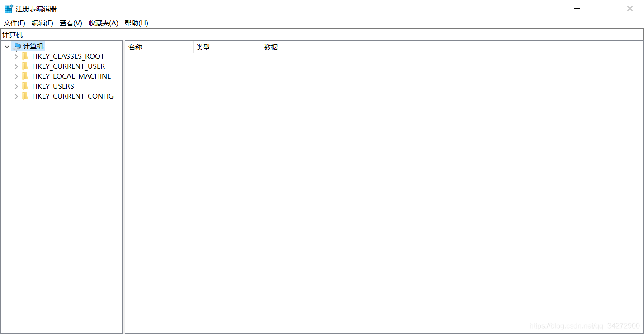
Task: Expand HKEY_CLASSES_ROOT chevron
Action: [16, 56]
